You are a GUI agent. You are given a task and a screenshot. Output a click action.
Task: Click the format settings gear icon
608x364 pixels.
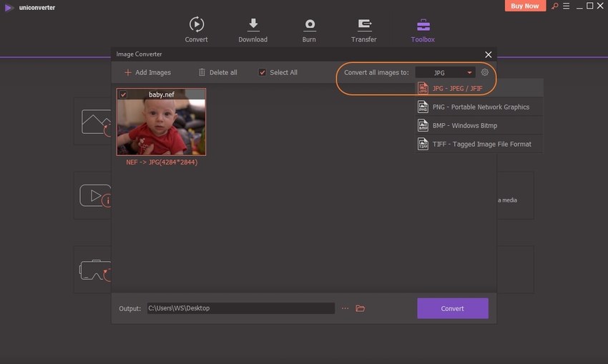485,72
